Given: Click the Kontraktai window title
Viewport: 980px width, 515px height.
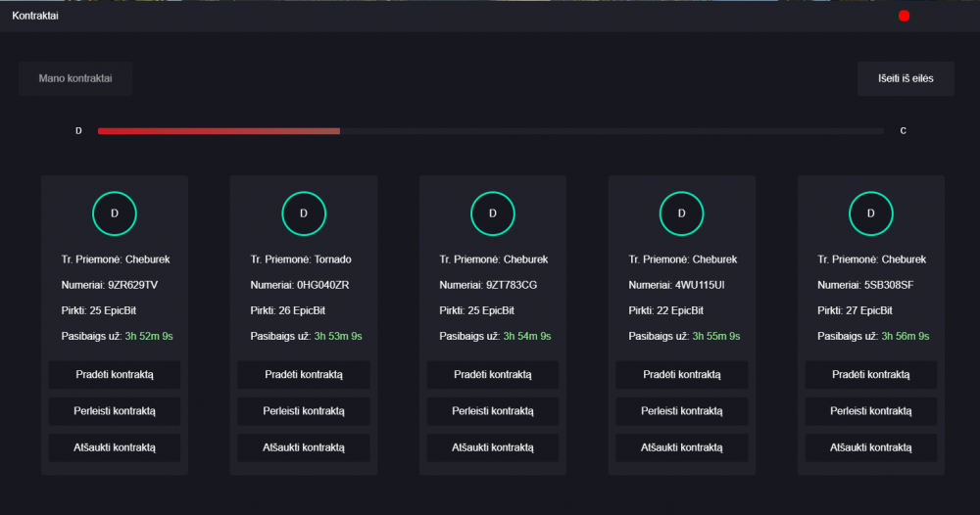Looking at the screenshot, I should 35,16.
